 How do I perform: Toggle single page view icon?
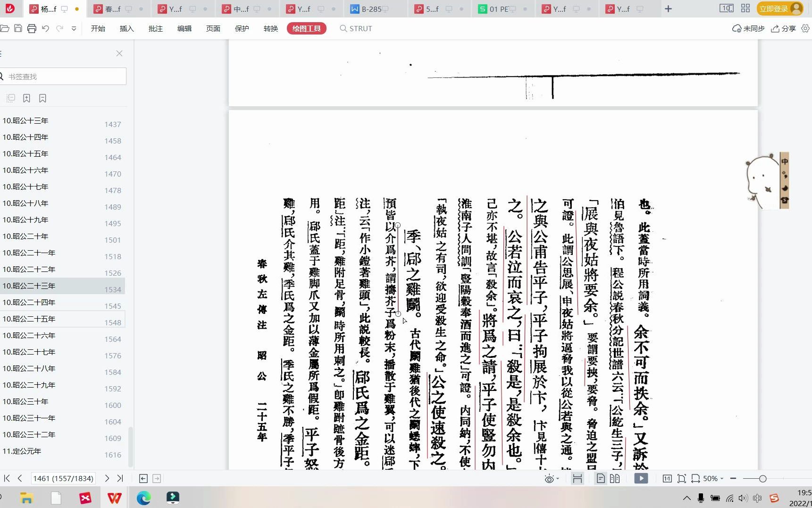tap(601, 478)
